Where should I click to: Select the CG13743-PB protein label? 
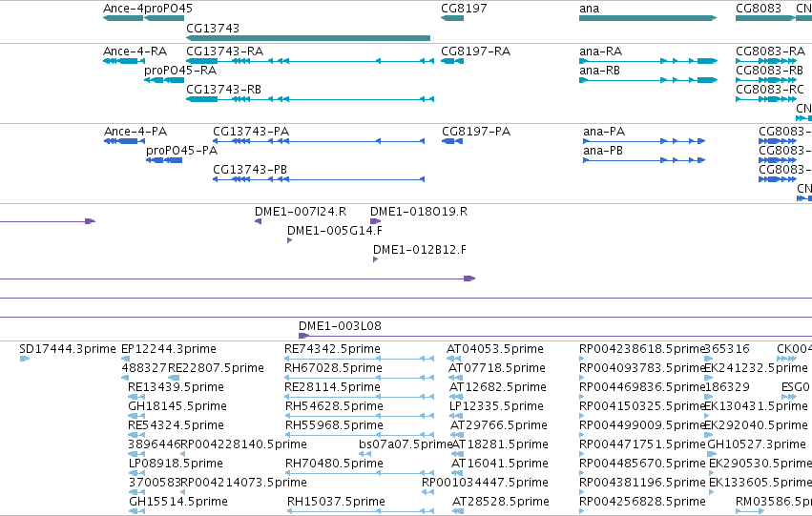(250, 170)
